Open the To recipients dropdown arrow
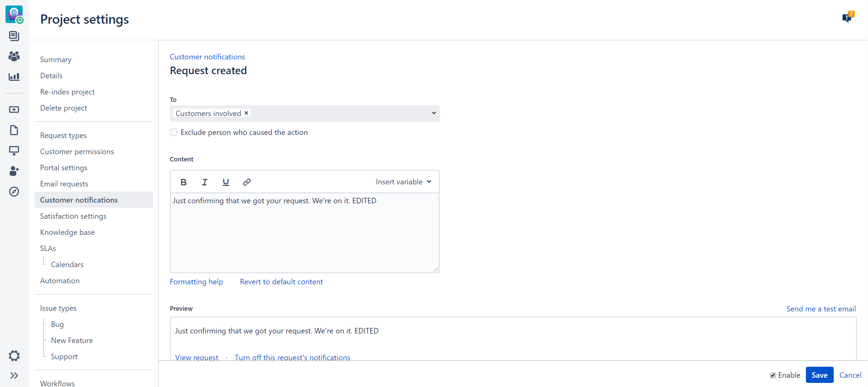868x387 pixels. (x=434, y=113)
